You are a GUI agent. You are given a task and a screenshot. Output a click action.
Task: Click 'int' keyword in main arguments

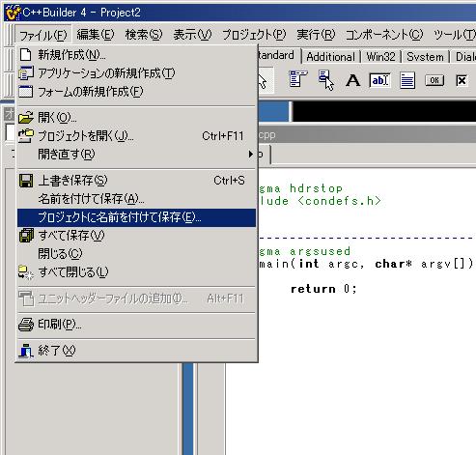point(309,264)
